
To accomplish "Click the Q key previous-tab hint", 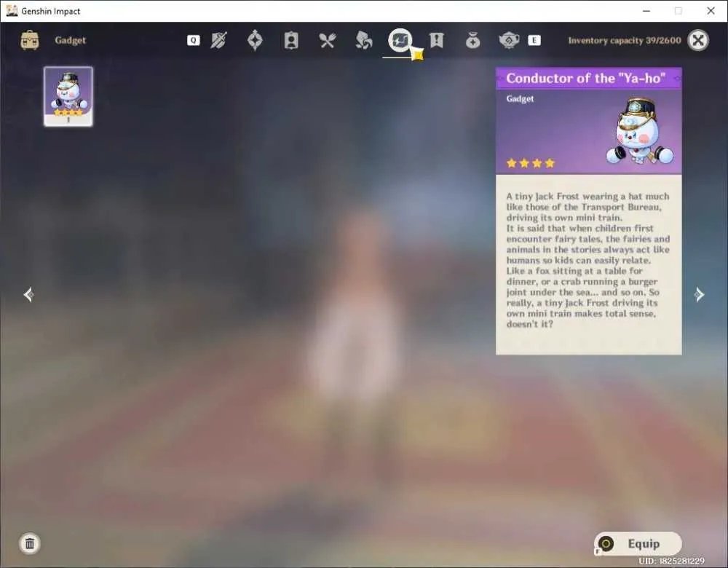I will 194,40.
